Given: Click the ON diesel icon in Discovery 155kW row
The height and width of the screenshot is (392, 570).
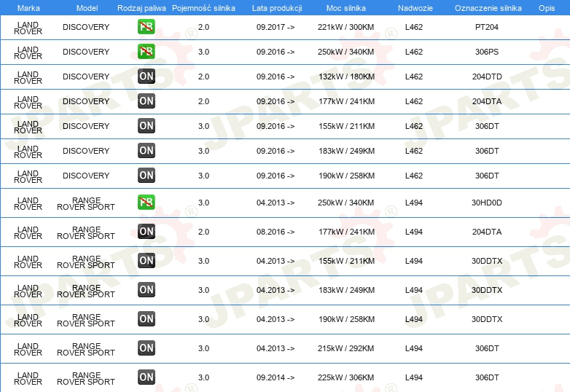Looking at the screenshot, I should coord(146,126).
